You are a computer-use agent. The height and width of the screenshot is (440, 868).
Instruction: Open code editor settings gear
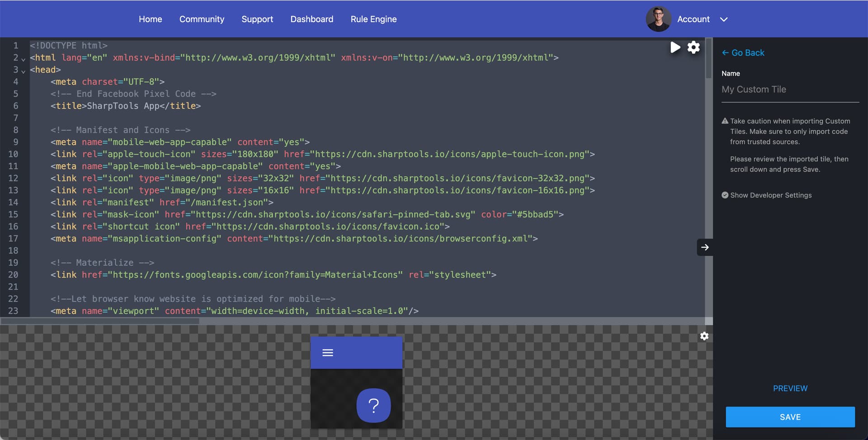tap(693, 47)
